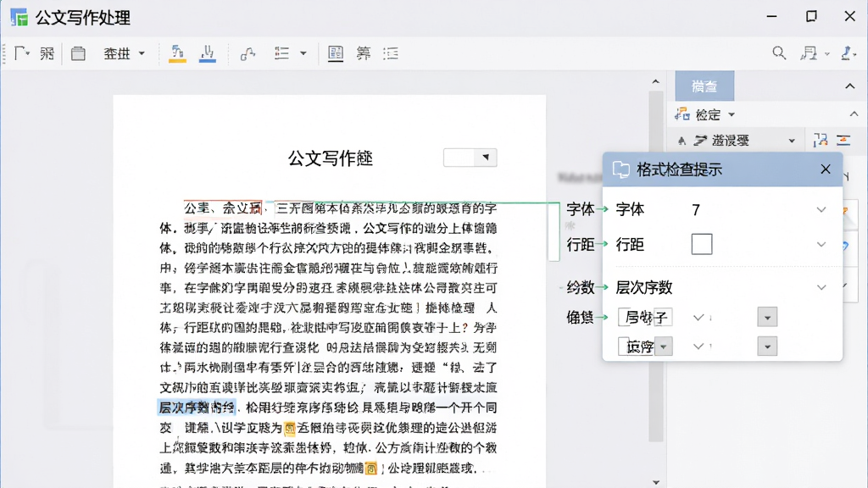Toggle the checkbox in the dialog's bottom row
The image size is (868, 488).
(624, 347)
